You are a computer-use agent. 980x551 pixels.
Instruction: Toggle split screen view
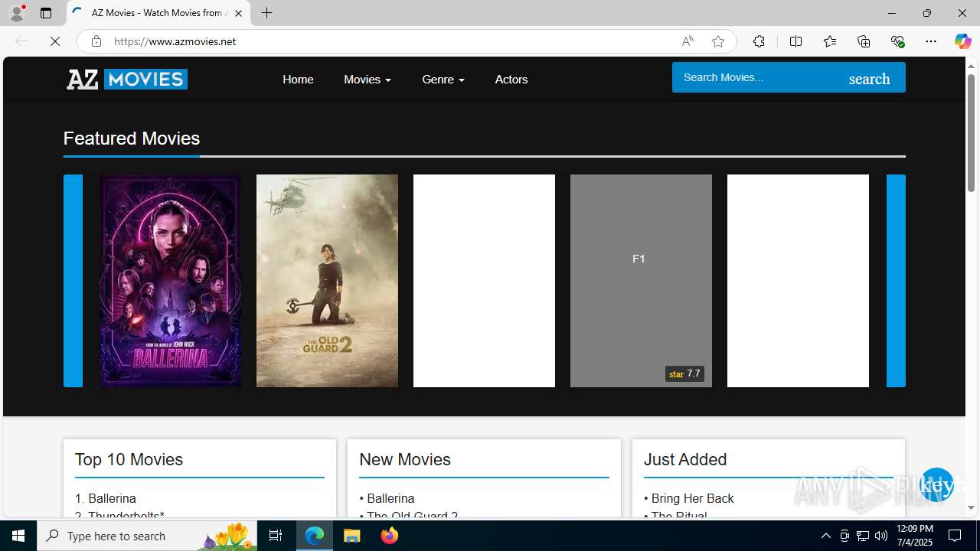point(795,41)
